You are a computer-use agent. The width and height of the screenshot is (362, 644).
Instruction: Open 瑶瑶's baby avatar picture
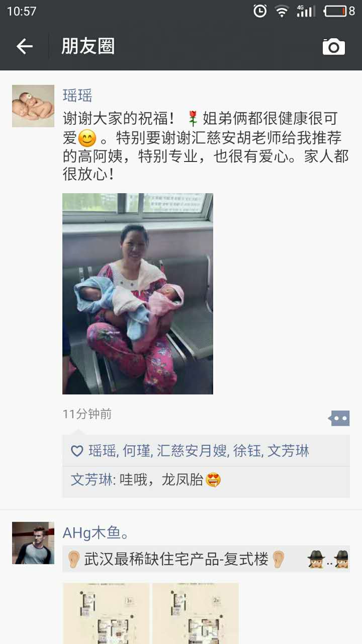pyautogui.click(x=33, y=106)
